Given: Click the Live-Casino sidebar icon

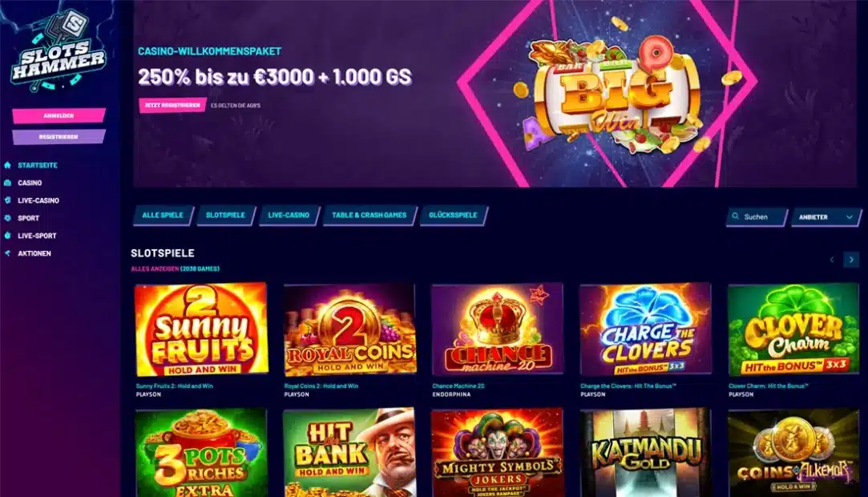Looking at the screenshot, I should pos(7,200).
